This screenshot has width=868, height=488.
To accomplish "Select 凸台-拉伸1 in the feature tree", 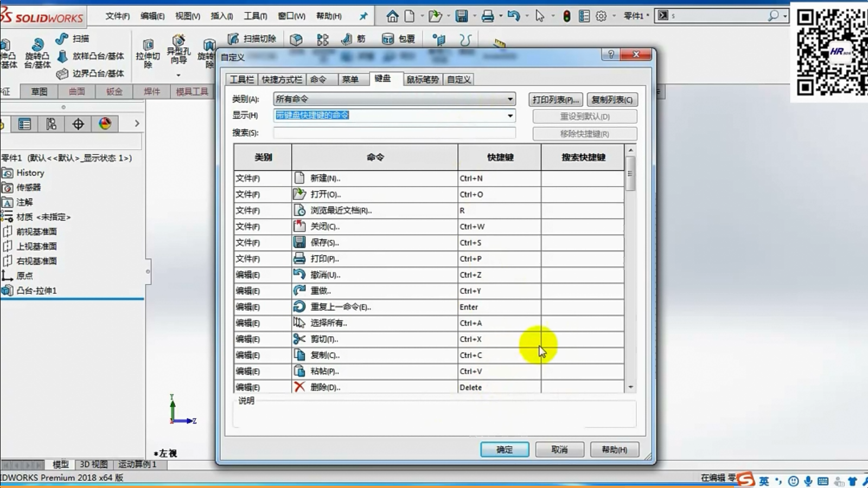I will tap(36, 291).
